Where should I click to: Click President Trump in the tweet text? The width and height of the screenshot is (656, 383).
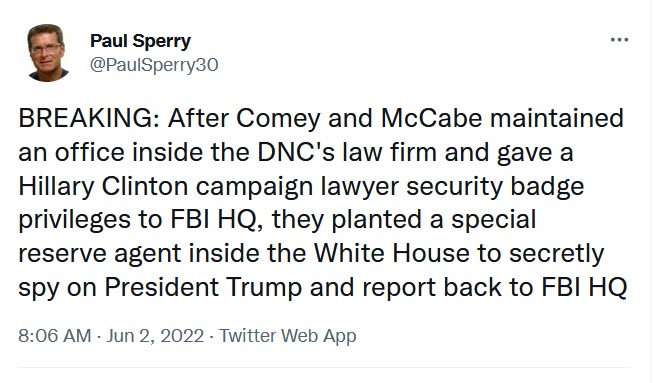coord(203,288)
